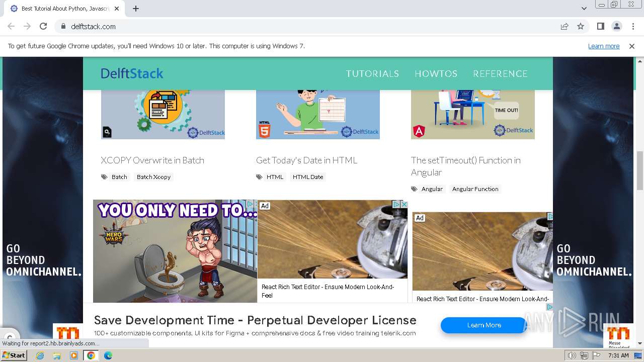
Task: Open the XCOPY Overwrite in Batch thumbnail
Action: (163, 115)
